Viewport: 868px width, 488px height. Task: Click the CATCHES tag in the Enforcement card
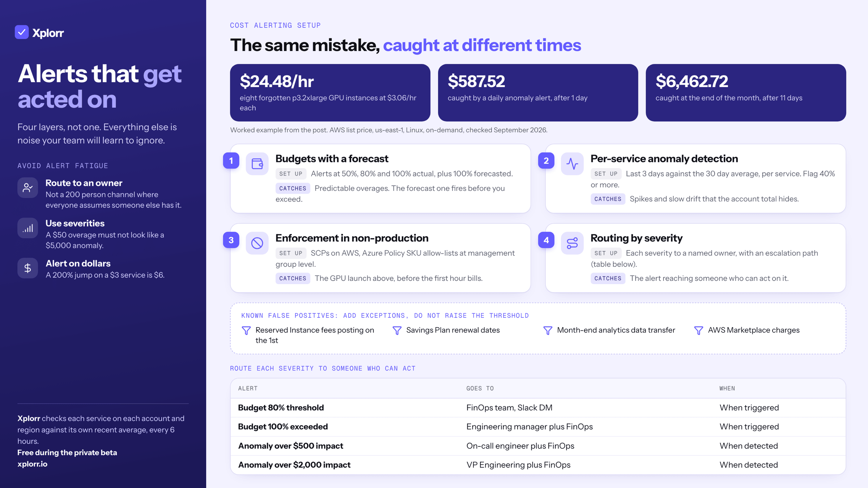click(x=293, y=278)
